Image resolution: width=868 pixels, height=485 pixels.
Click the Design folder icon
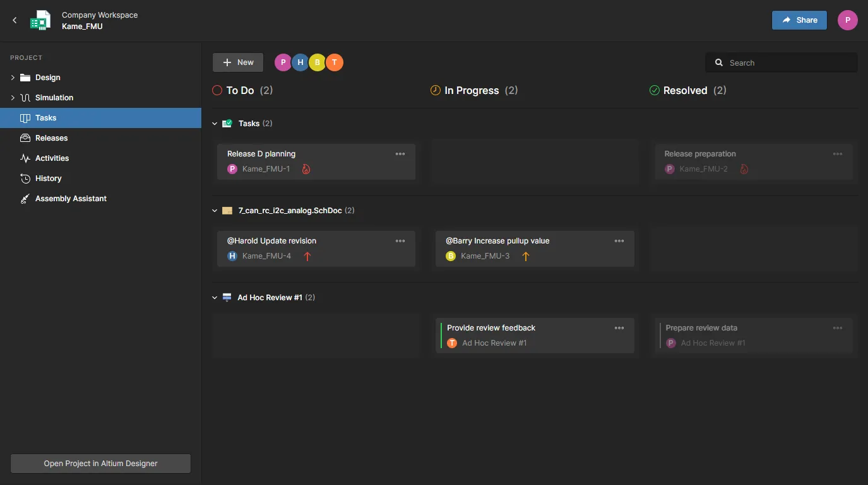click(25, 78)
